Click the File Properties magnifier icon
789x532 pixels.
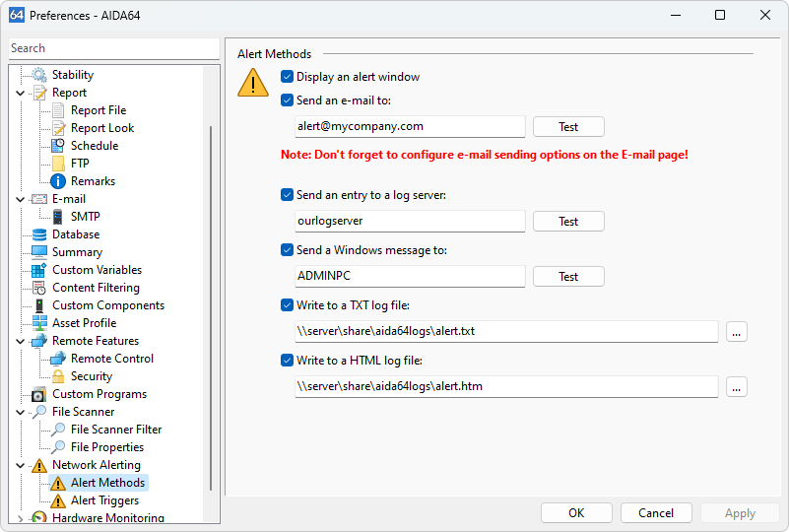(58, 447)
